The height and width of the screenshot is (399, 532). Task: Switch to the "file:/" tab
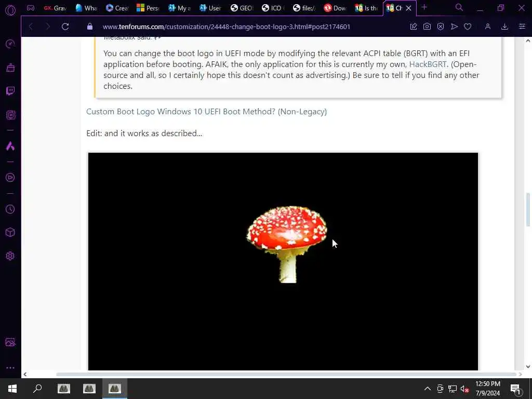[304, 8]
